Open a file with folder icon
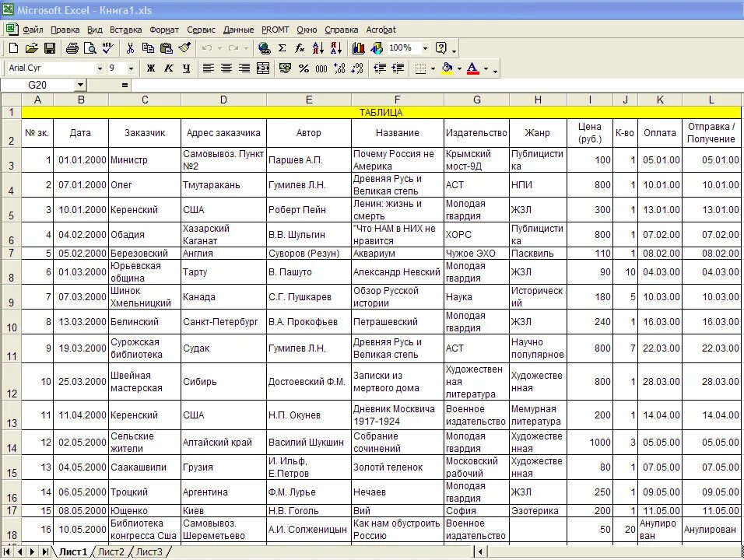The height and width of the screenshot is (560, 744). coord(31,48)
